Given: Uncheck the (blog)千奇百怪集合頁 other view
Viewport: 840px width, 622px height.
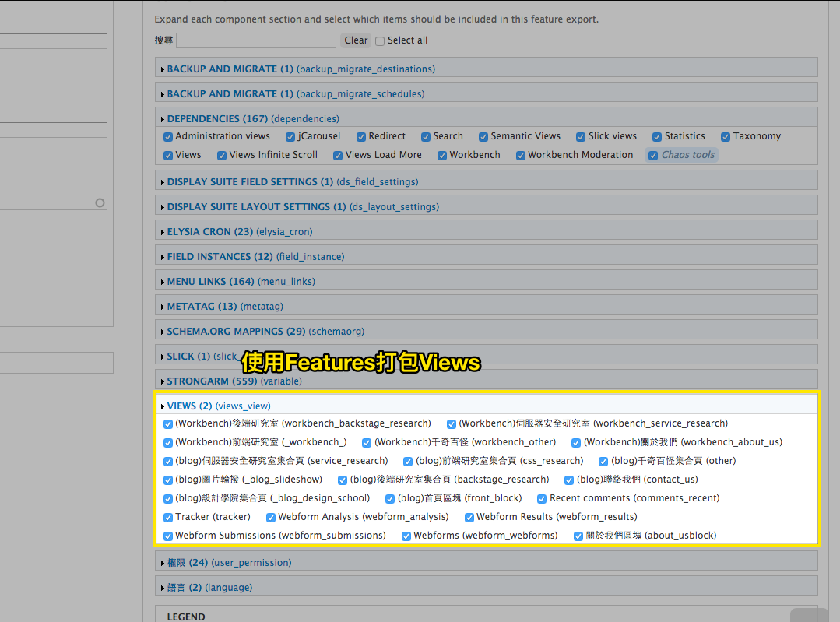Looking at the screenshot, I should (603, 462).
